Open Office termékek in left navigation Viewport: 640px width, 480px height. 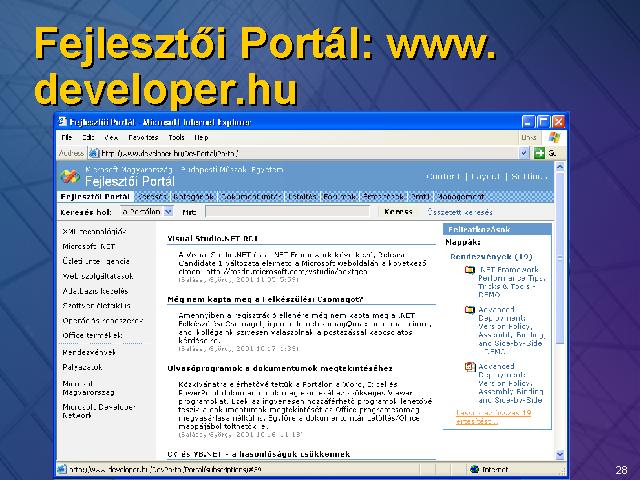(92, 336)
